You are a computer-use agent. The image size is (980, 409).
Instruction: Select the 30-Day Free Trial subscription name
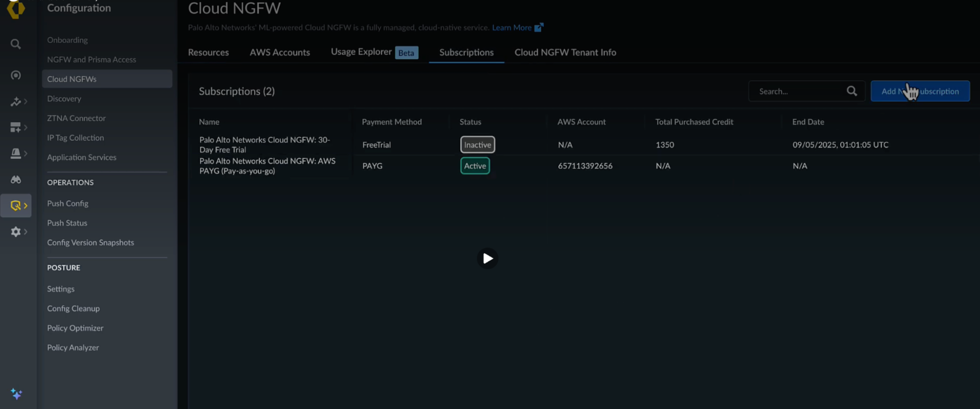click(265, 145)
